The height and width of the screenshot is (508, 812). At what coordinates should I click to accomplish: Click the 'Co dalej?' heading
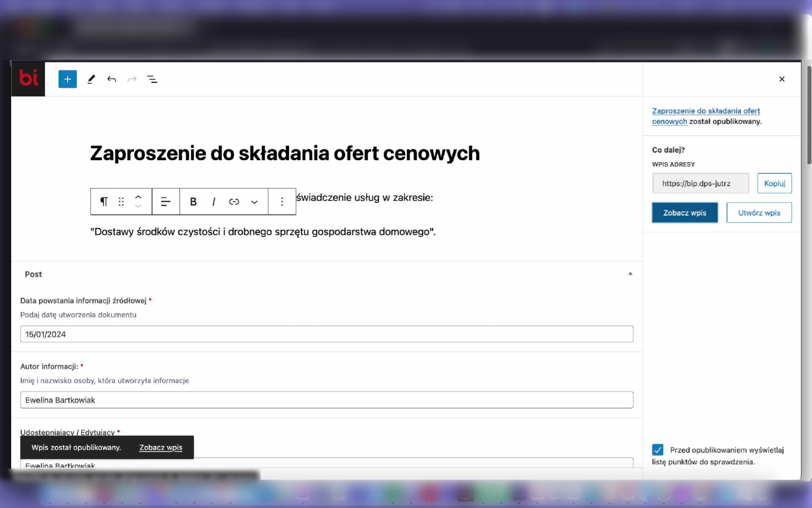pos(668,150)
